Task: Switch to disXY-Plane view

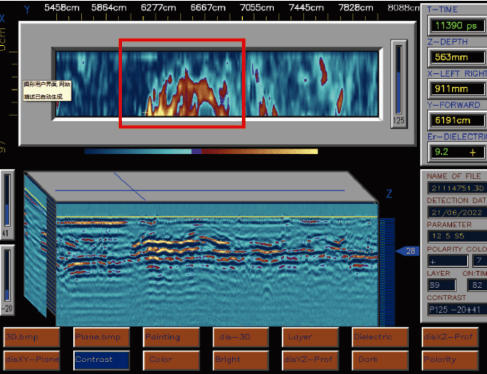Action: (32, 360)
